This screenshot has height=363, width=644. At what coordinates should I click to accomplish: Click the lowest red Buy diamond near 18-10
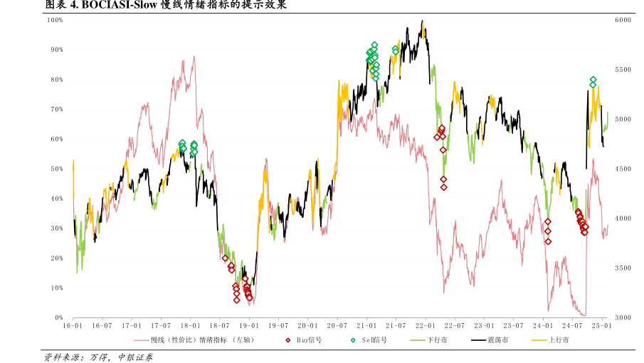point(236,300)
